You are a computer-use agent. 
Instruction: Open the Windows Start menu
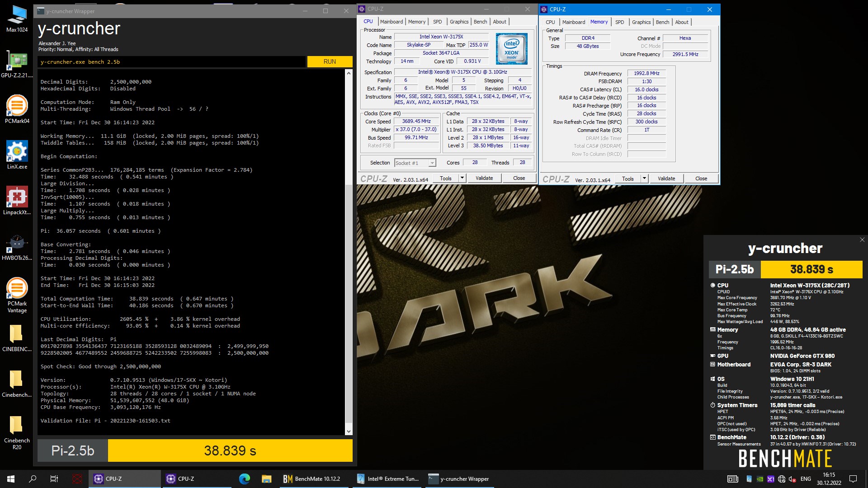click(11, 479)
